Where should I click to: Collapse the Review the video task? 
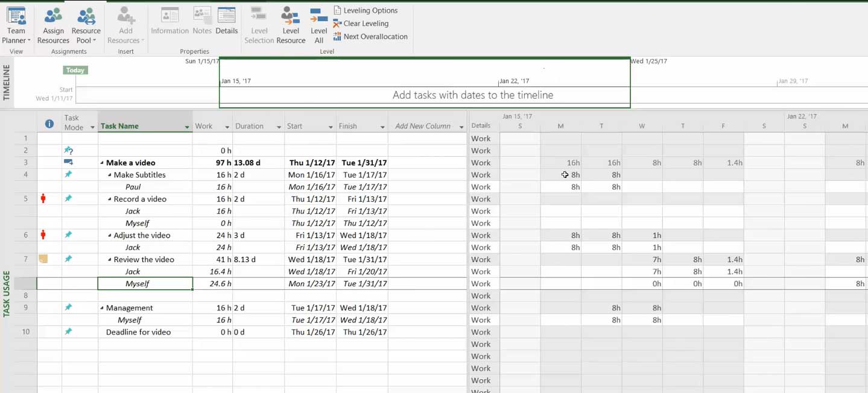[x=110, y=260]
